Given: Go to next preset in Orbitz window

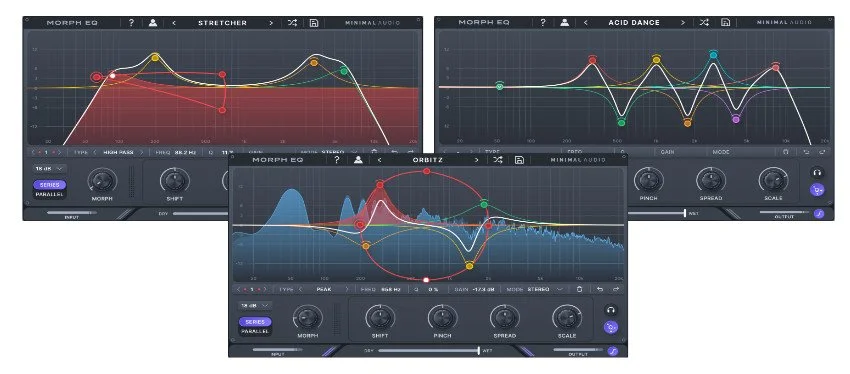Looking at the screenshot, I should point(476,160).
